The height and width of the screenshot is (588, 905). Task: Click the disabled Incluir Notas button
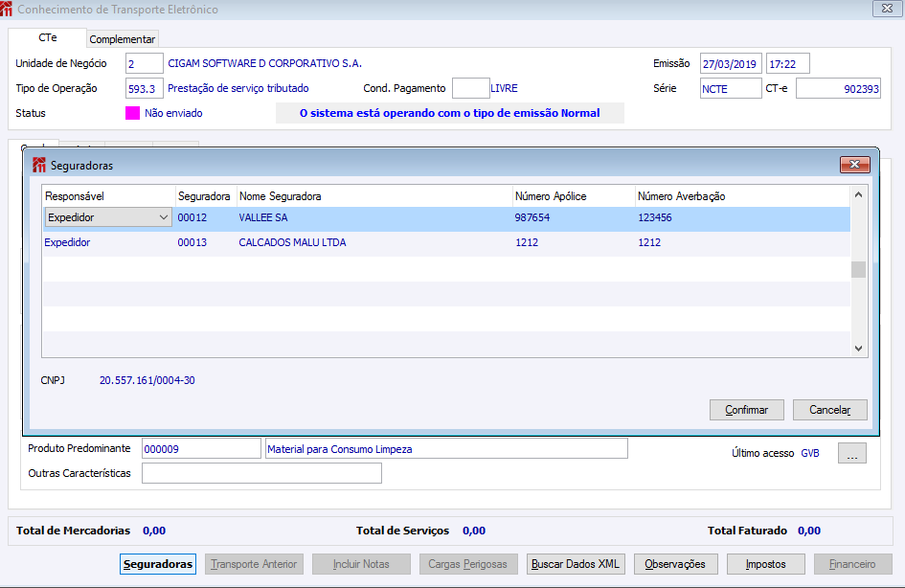361,564
